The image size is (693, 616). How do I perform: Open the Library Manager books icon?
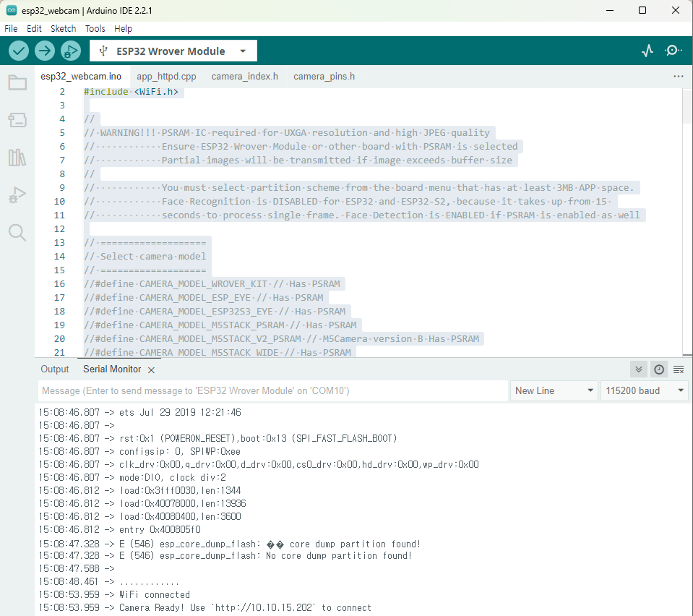point(17,158)
